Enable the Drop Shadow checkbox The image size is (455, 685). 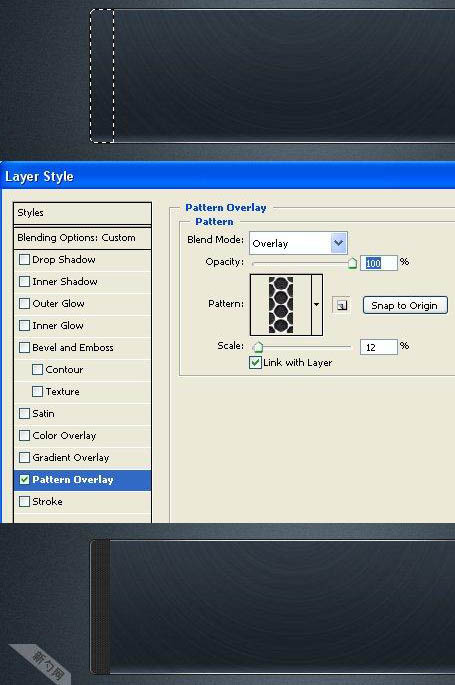pos(24,259)
